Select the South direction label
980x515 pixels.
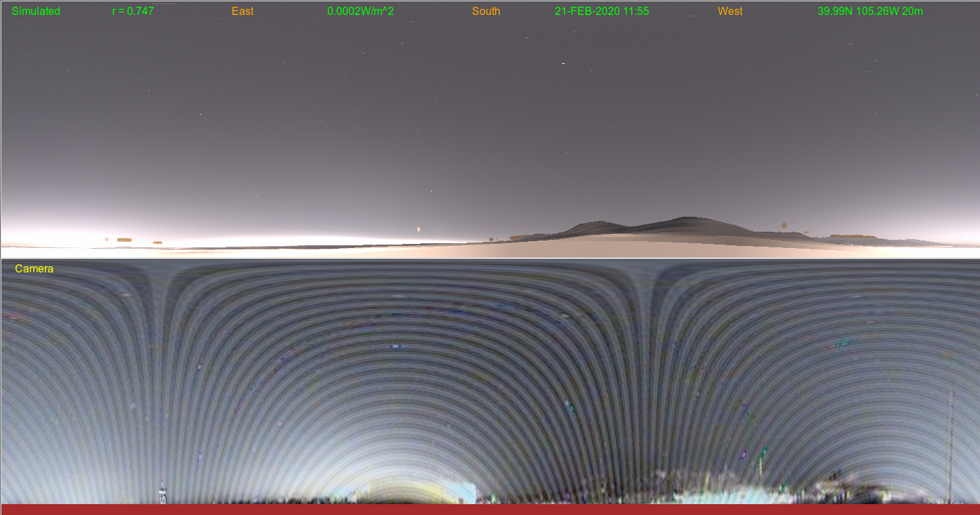pos(486,12)
